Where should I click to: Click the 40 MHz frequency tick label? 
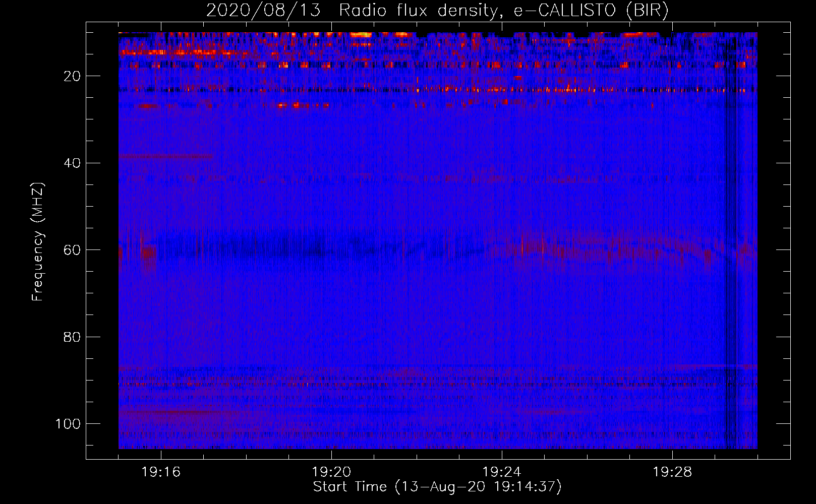pyautogui.click(x=73, y=163)
